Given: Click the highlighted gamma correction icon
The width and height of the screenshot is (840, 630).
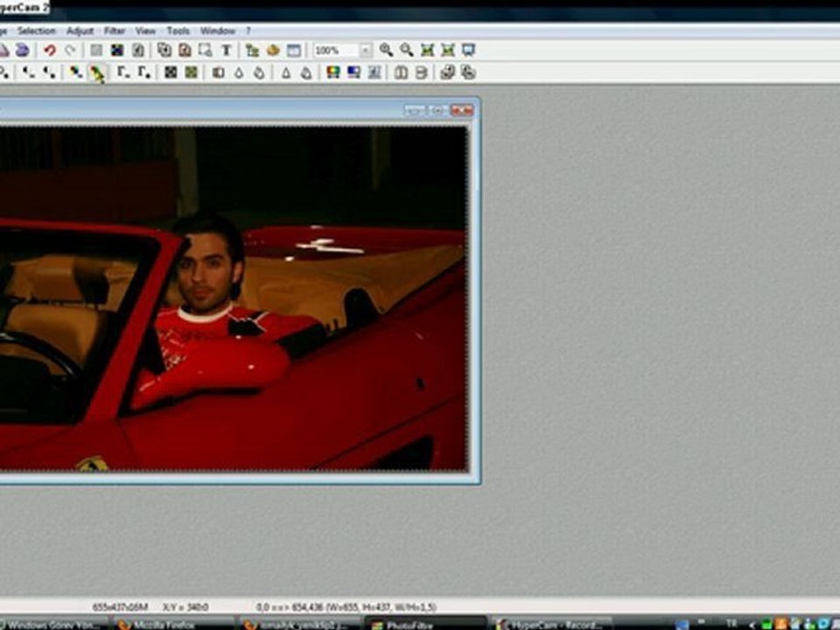Looking at the screenshot, I should (x=96, y=73).
